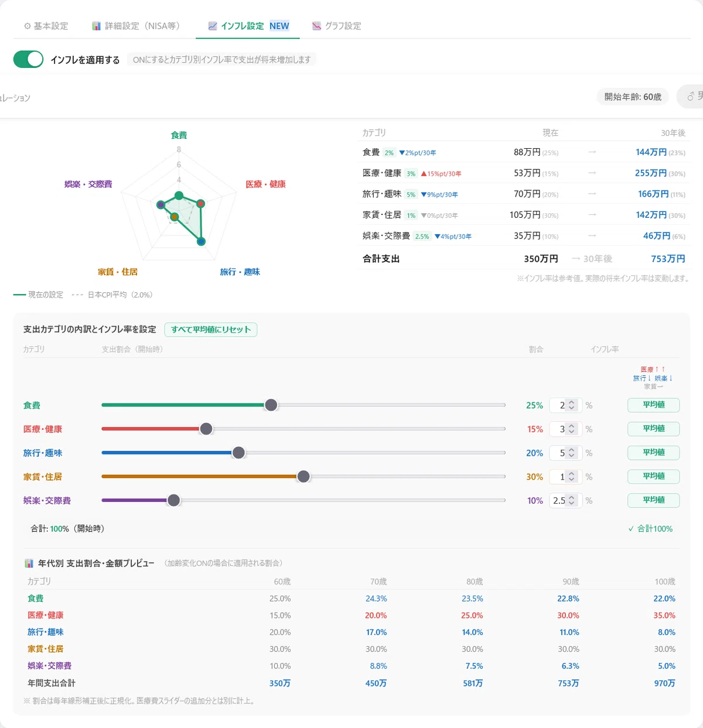Screen dimensions: 703x728
Task: Click the 合計100% check indicator
Action: 650,529
